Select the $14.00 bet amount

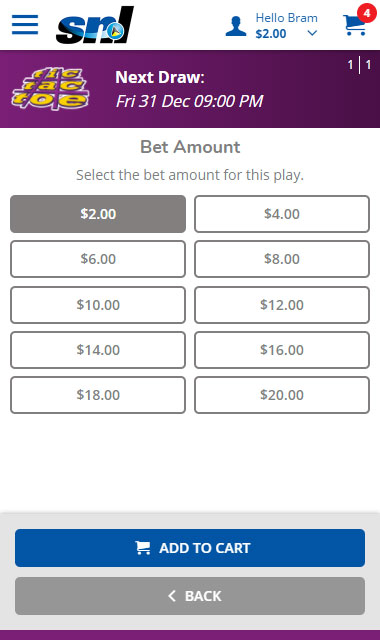(98, 350)
